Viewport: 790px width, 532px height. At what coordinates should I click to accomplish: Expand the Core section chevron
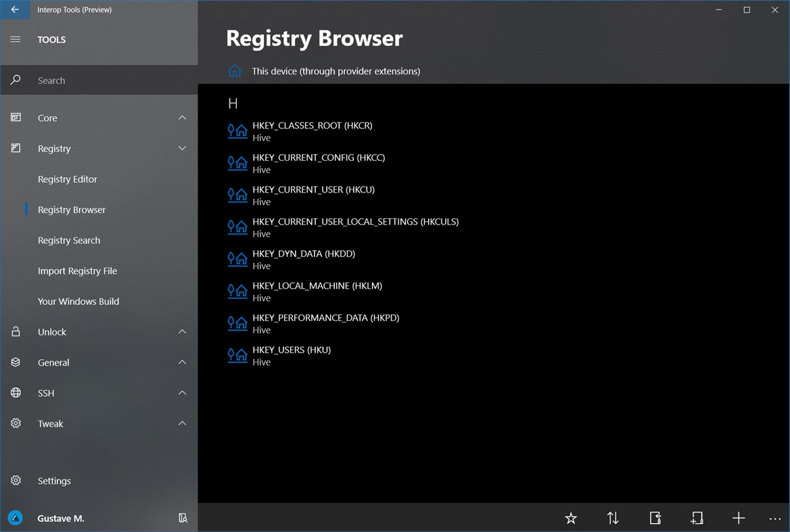point(183,118)
